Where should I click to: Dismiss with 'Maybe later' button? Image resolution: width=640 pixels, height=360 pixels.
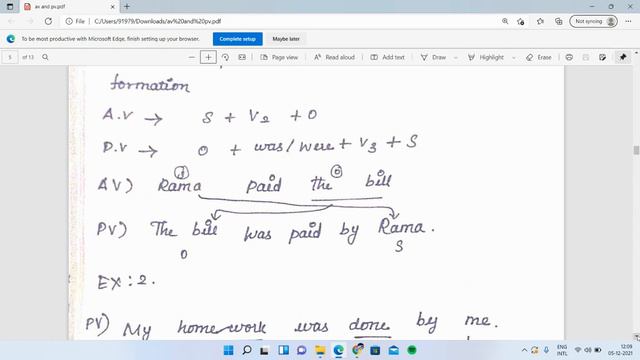(x=286, y=39)
